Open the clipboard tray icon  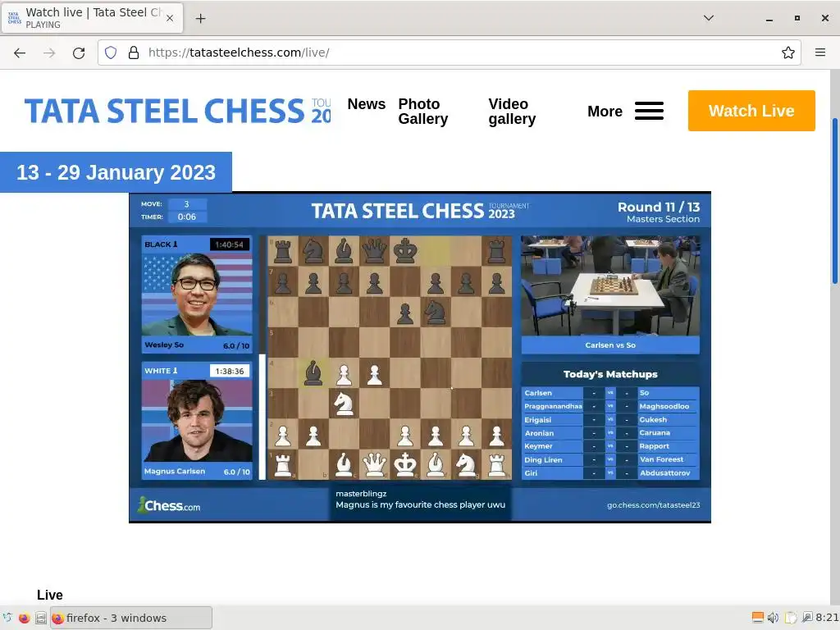pyautogui.click(x=792, y=619)
